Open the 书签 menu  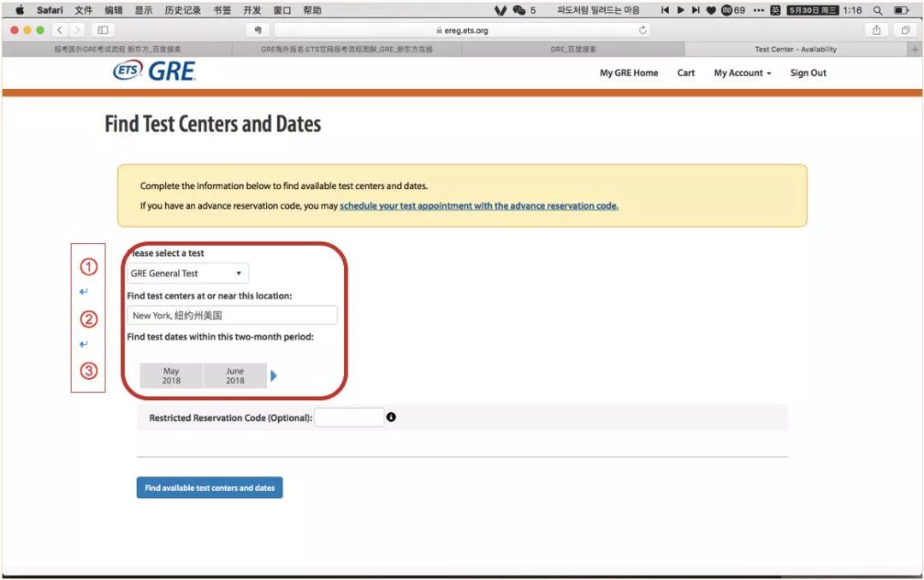pyautogui.click(x=222, y=10)
